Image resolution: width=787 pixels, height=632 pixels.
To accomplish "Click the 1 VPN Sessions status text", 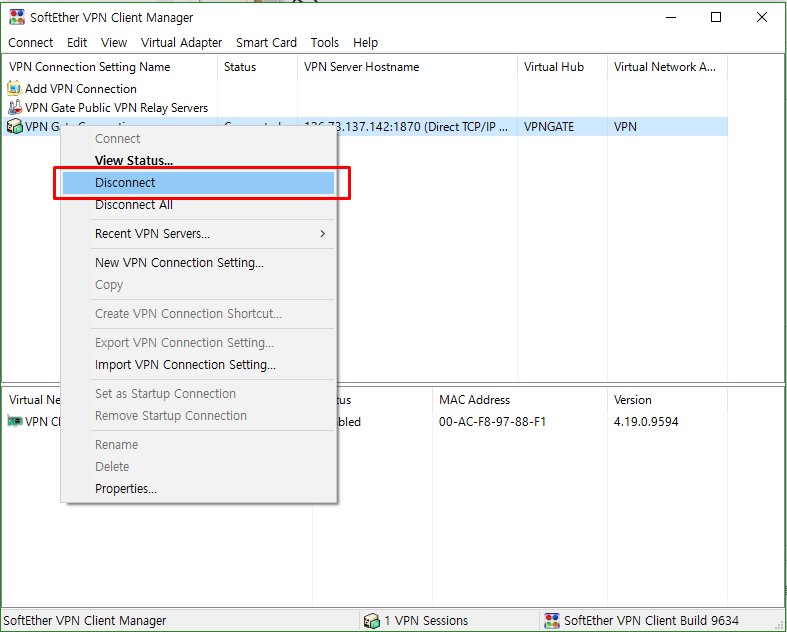I will tap(426, 621).
